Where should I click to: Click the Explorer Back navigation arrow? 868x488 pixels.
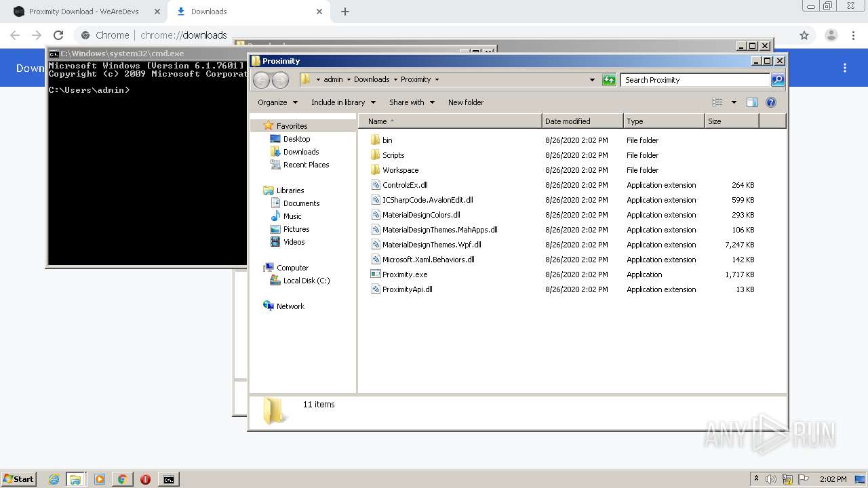(x=261, y=80)
